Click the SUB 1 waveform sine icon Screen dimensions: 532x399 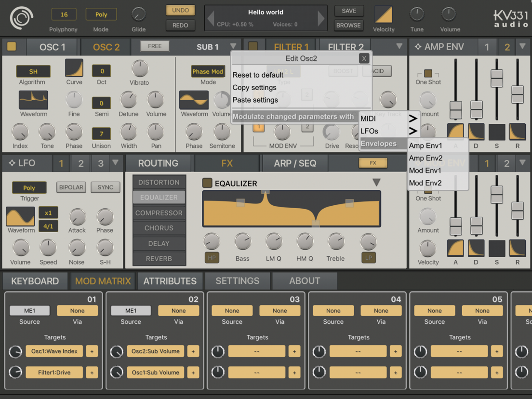194,100
